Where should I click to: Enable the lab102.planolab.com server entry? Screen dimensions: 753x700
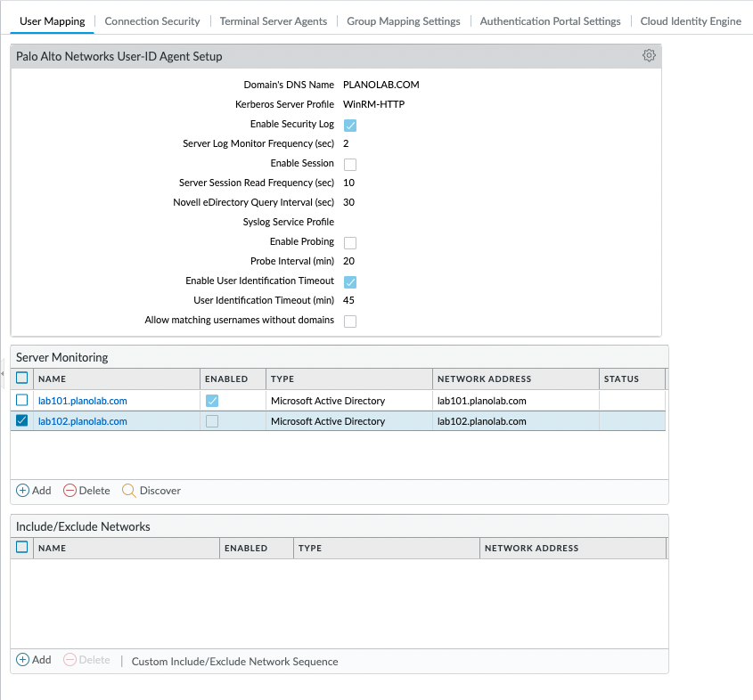(213, 420)
